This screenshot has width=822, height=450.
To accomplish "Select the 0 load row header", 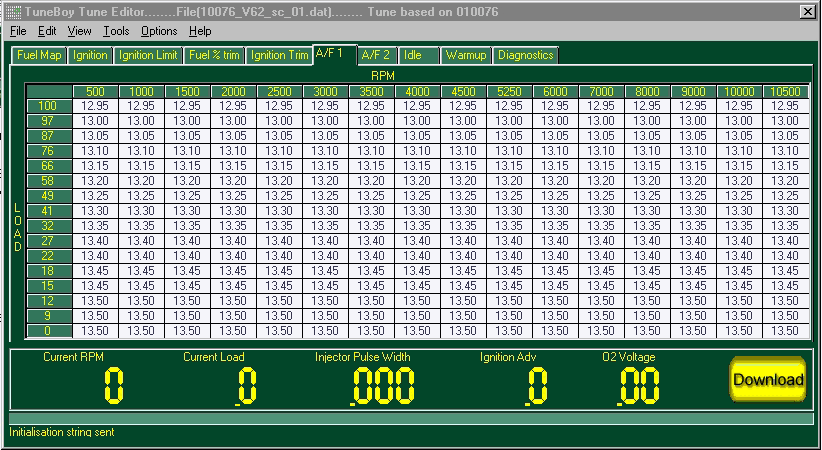I will click(49, 331).
